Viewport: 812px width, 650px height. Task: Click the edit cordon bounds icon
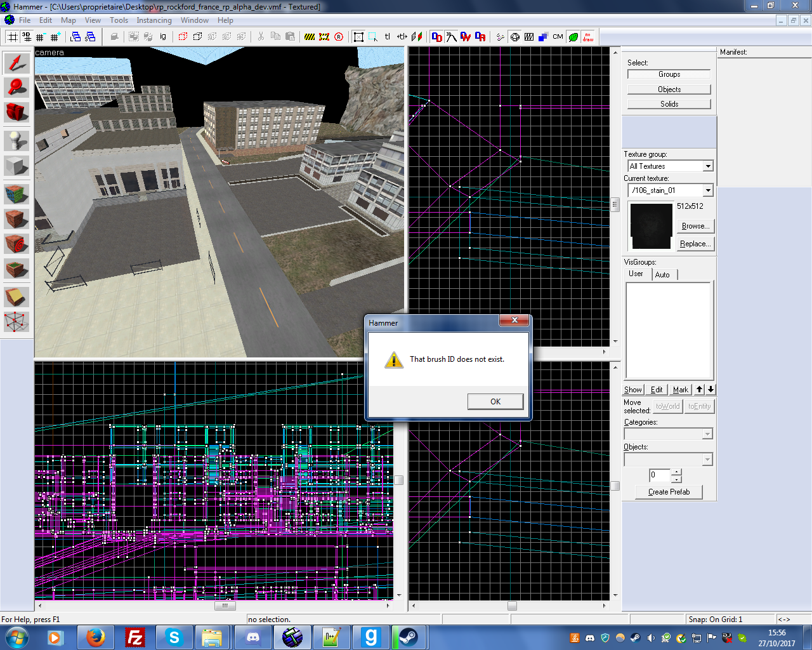[324, 37]
